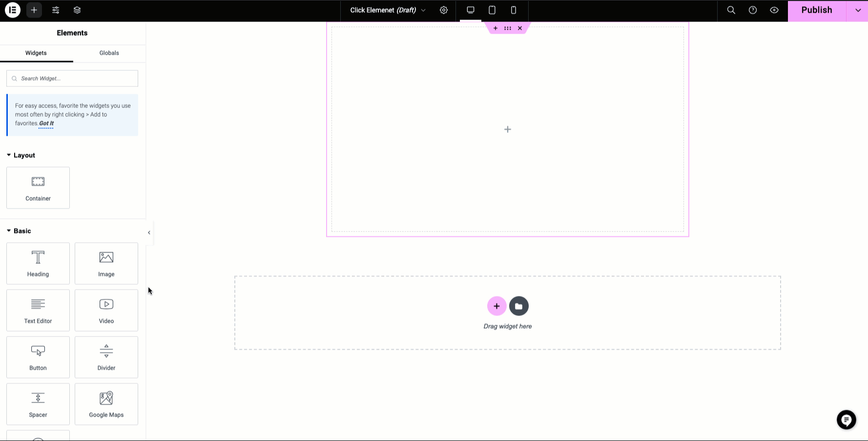Viewport: 868px width, 441px height.
Task: Switch to tablet responsive view
Action: [x=492, y=10]
